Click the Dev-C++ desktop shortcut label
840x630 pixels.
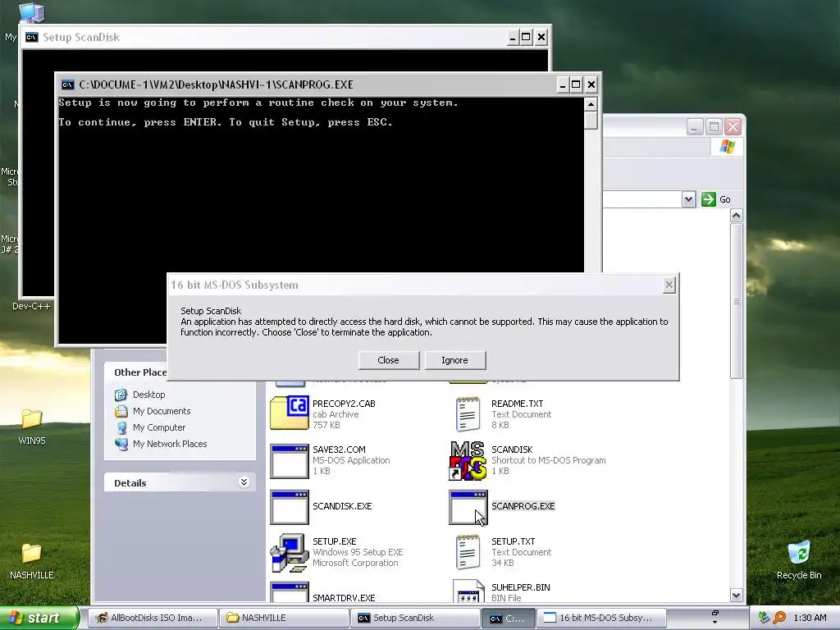point(31,306)
